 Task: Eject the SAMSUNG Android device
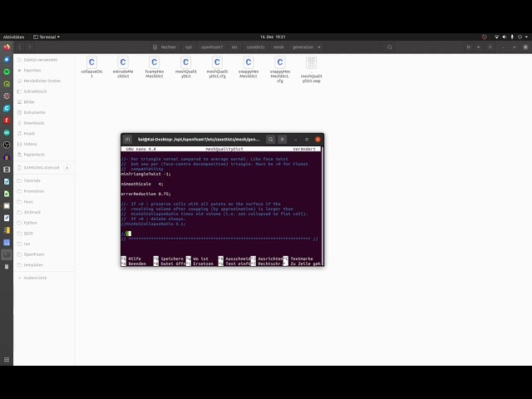click(67, 168)
